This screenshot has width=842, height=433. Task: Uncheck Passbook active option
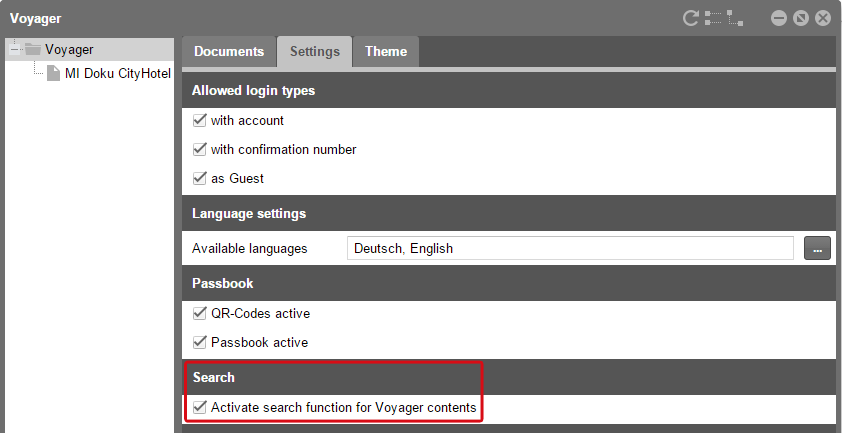click(x=199, y=342)
